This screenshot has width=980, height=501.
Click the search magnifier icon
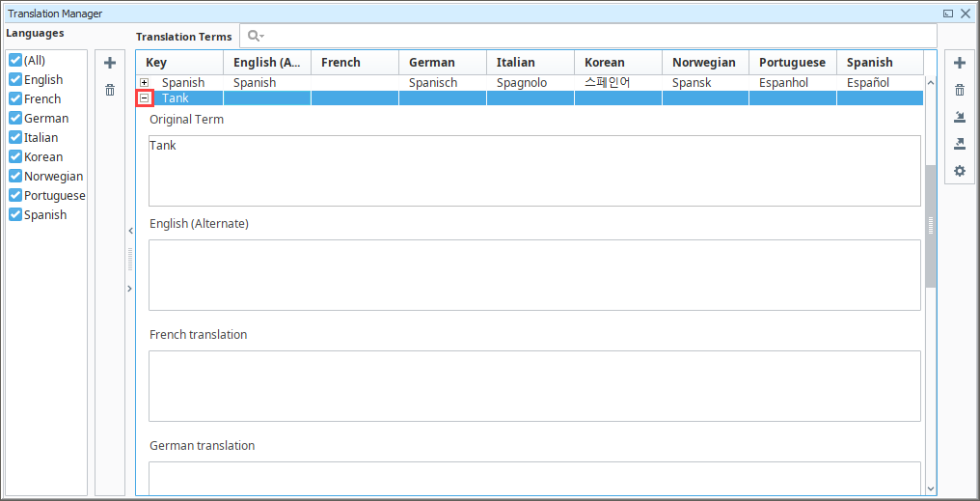point(256,37)
